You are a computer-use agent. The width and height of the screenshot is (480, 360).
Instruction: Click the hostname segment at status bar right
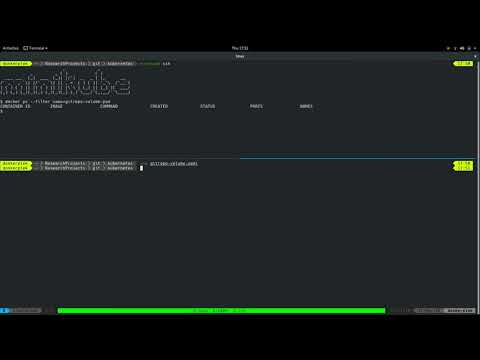click(x=460, y=311)
